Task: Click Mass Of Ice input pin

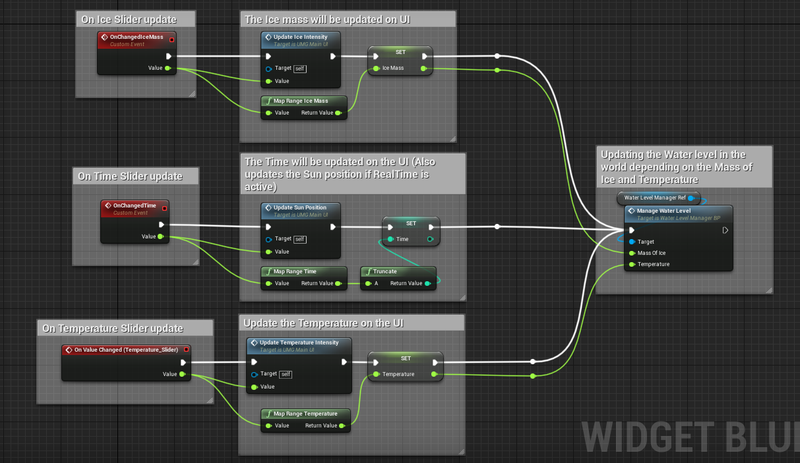Action: click(x=632, y=253)
